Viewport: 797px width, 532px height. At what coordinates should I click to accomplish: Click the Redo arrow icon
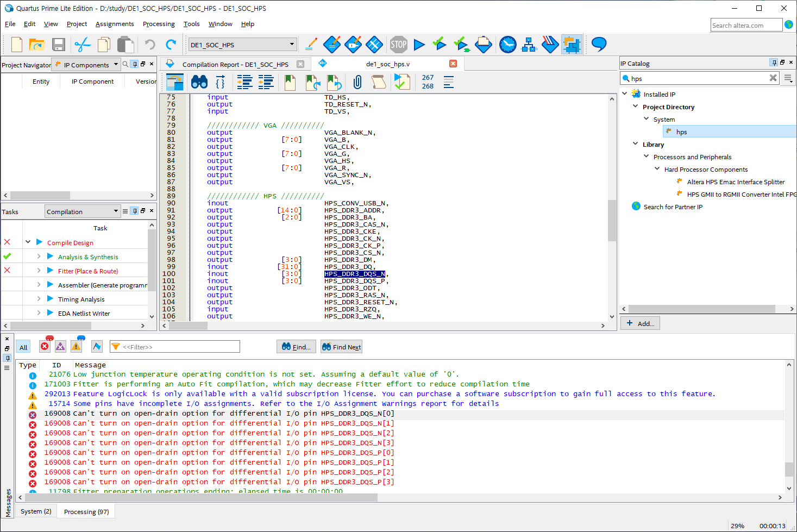(x=171, y=45)
